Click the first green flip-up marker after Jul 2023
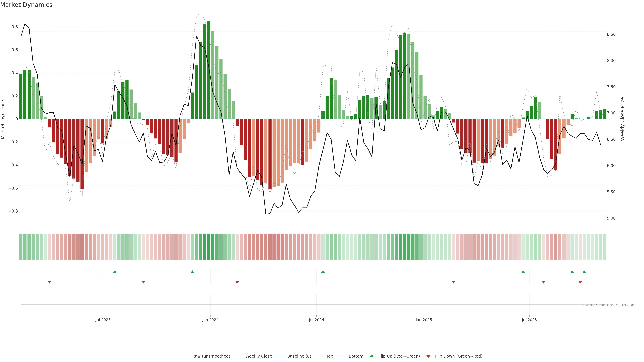This screenshot has height=362, width=644. click(115, 272)
